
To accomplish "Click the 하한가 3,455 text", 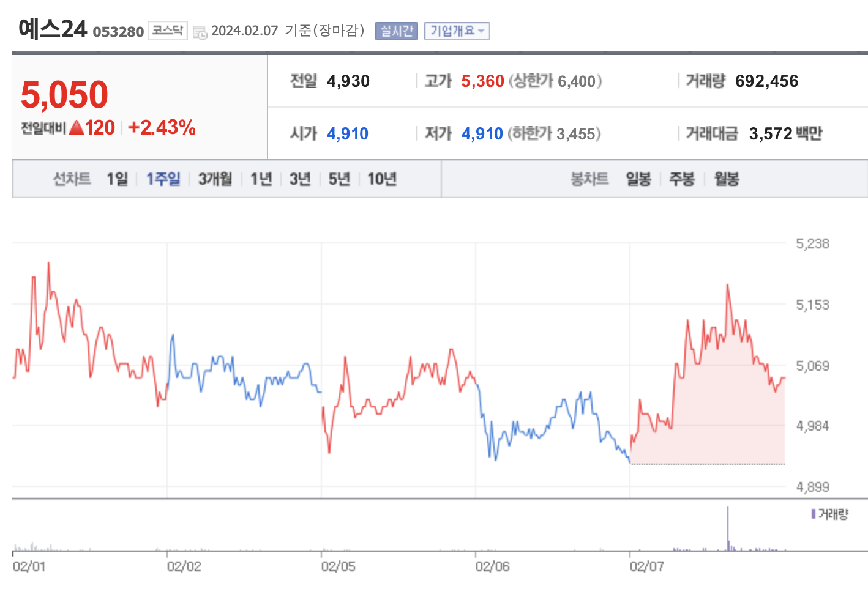I will (554, 133).
